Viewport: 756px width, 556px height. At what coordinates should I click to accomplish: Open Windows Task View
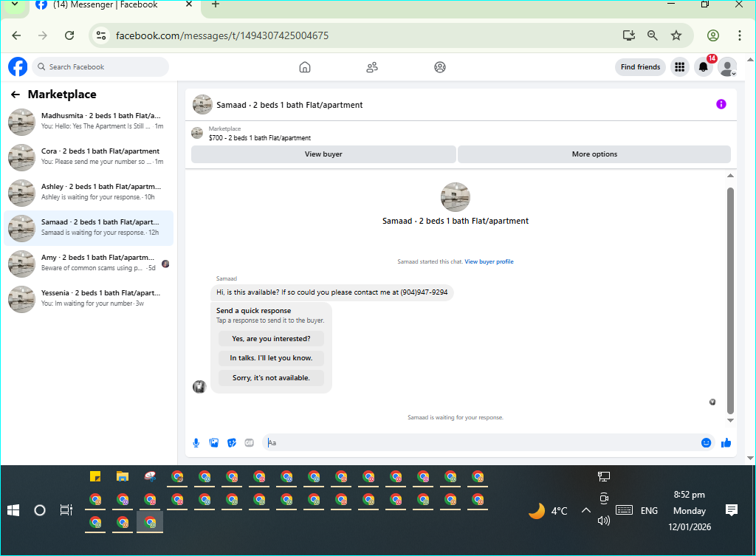pos(66,510)
